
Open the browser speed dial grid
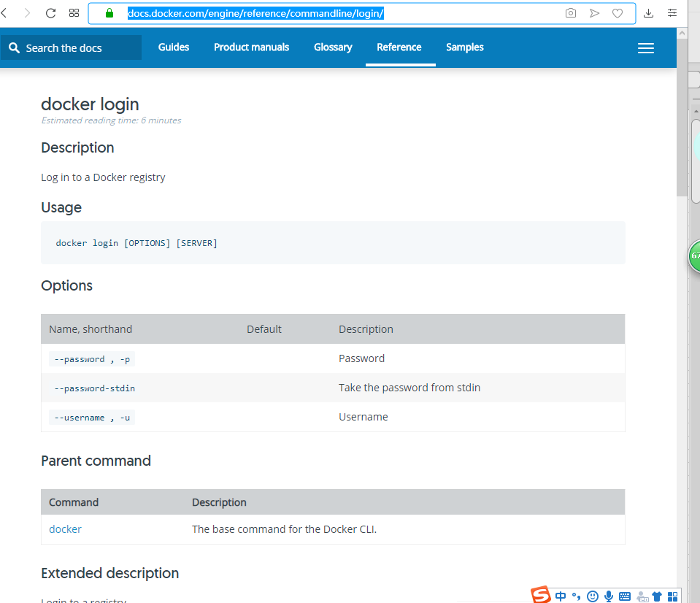74,13
